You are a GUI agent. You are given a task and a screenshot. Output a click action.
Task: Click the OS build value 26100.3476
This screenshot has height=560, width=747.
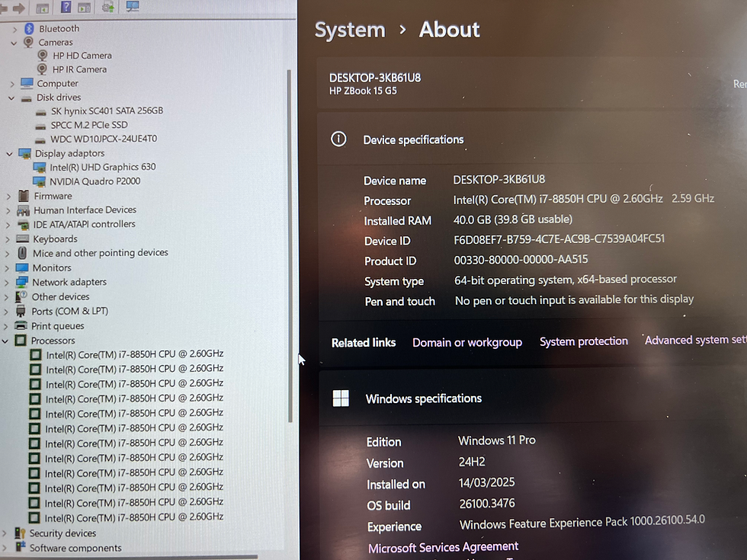(x=487, y=504)
